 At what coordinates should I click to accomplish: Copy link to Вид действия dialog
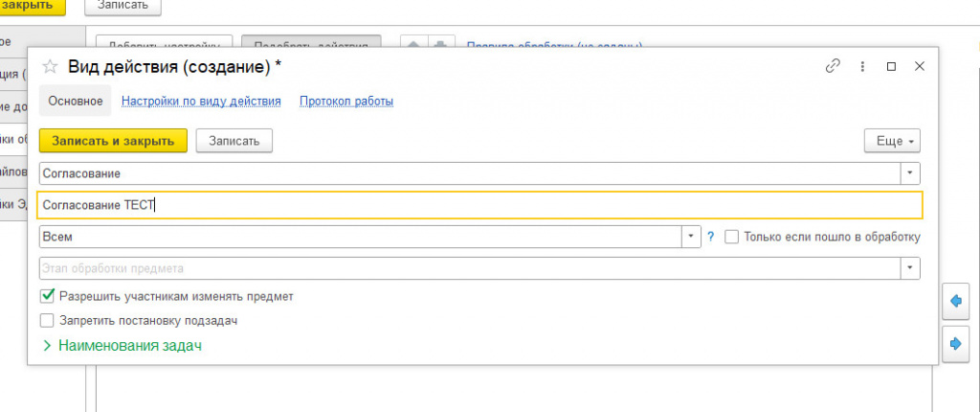[x=833, y=66]
